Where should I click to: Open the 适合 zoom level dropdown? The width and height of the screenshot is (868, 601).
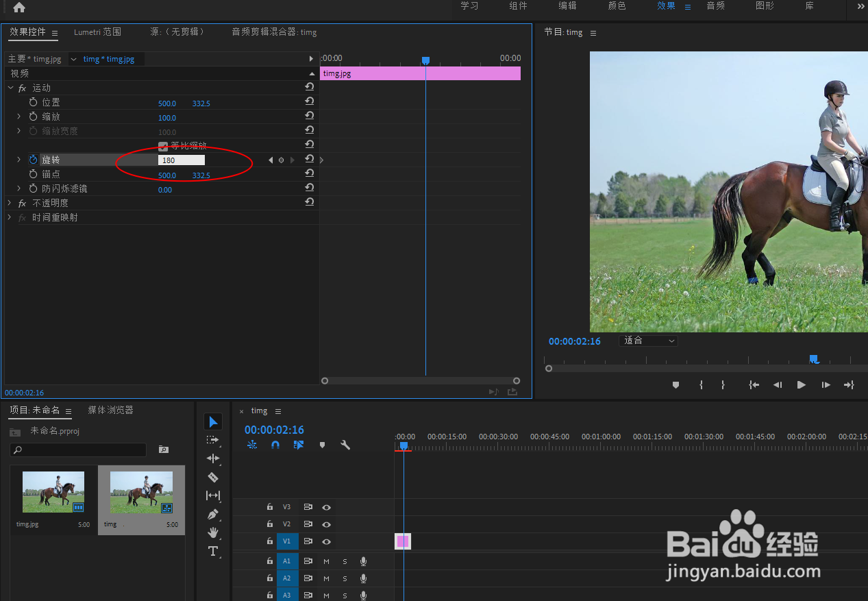click(x=648, y=341)
